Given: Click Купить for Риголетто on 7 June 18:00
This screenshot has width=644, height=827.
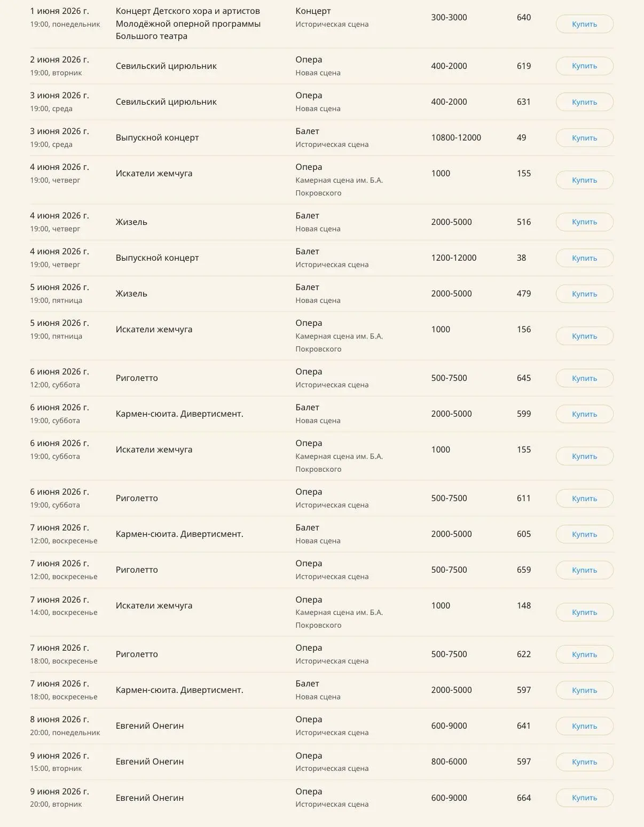Looking at the screenshot, I should coord(584,654).
